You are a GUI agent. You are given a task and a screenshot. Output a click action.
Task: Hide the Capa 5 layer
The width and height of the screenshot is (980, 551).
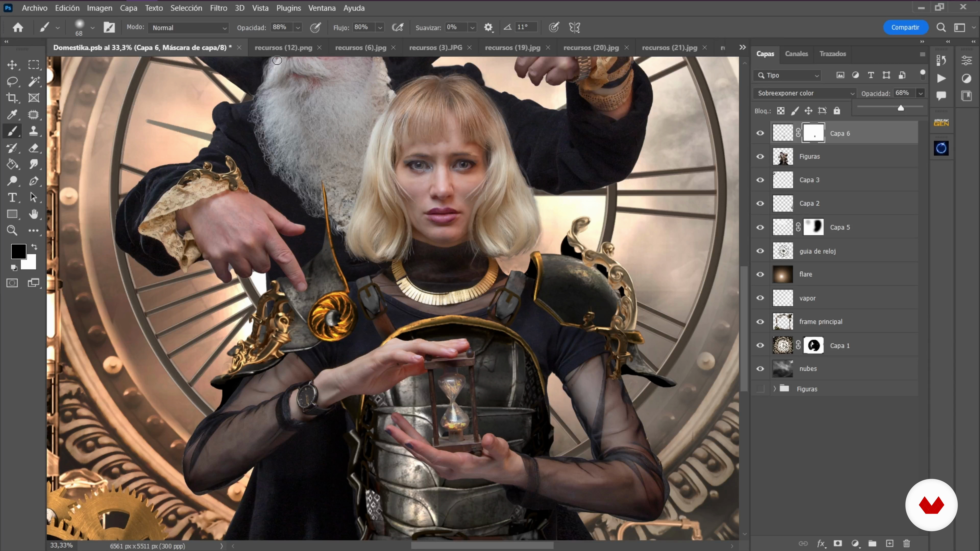[760, 227]
